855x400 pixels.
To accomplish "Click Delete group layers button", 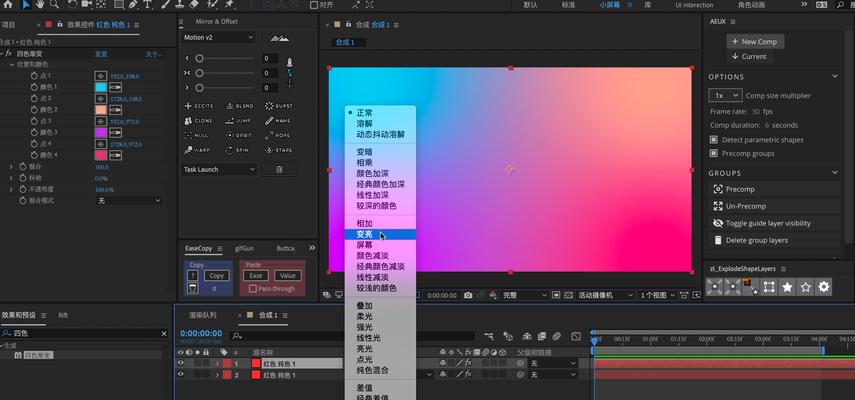I will [774, 240].
